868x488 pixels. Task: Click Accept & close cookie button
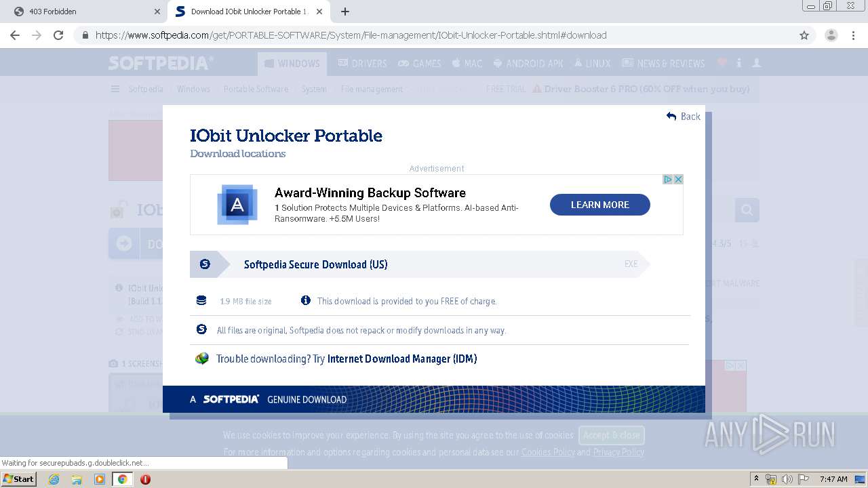611,435
